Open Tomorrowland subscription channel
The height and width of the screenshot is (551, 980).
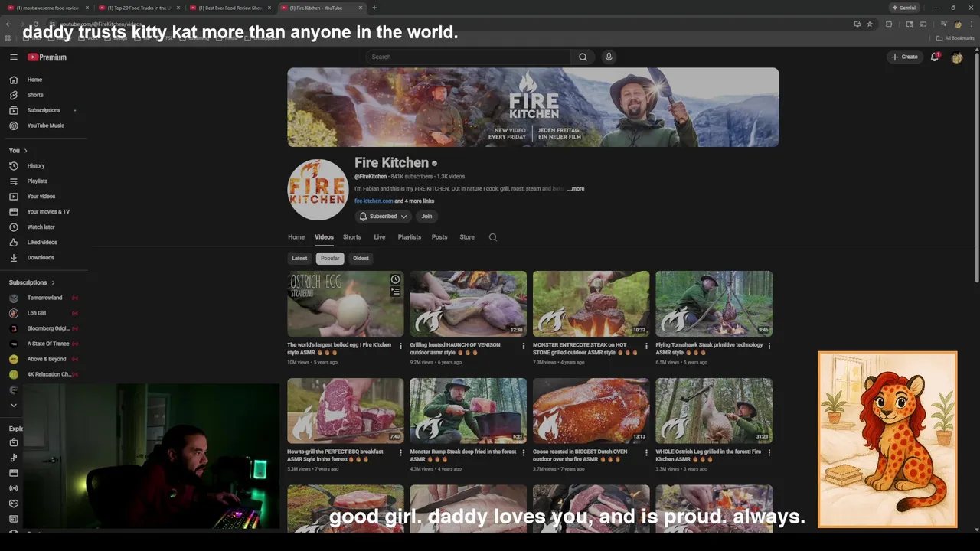44,298
